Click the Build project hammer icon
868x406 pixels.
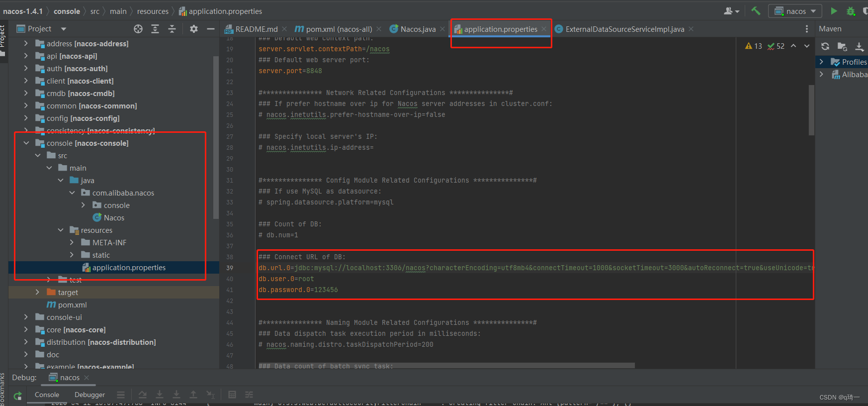click(756, 11)
